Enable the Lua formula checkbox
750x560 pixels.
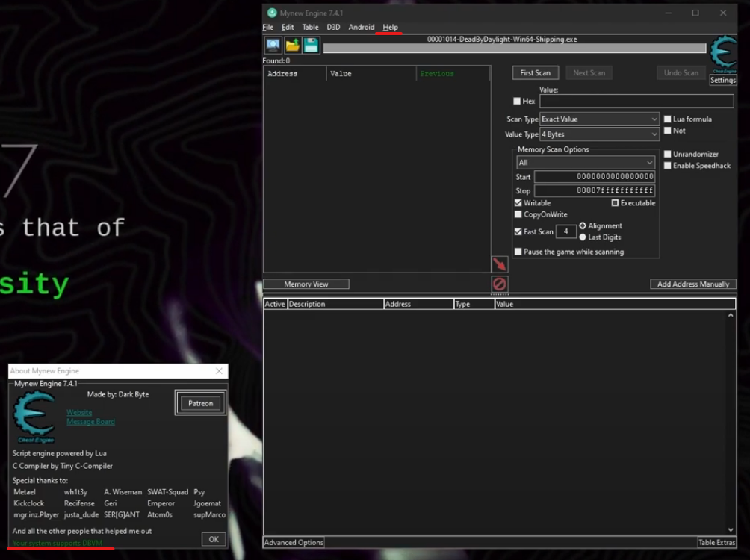(x=668, y=119)
